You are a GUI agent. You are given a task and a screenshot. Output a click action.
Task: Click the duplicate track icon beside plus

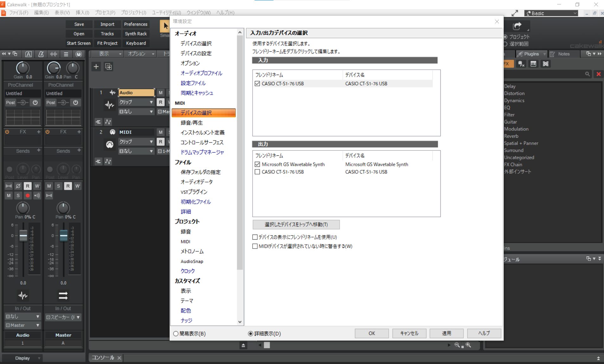click(108, 66)
